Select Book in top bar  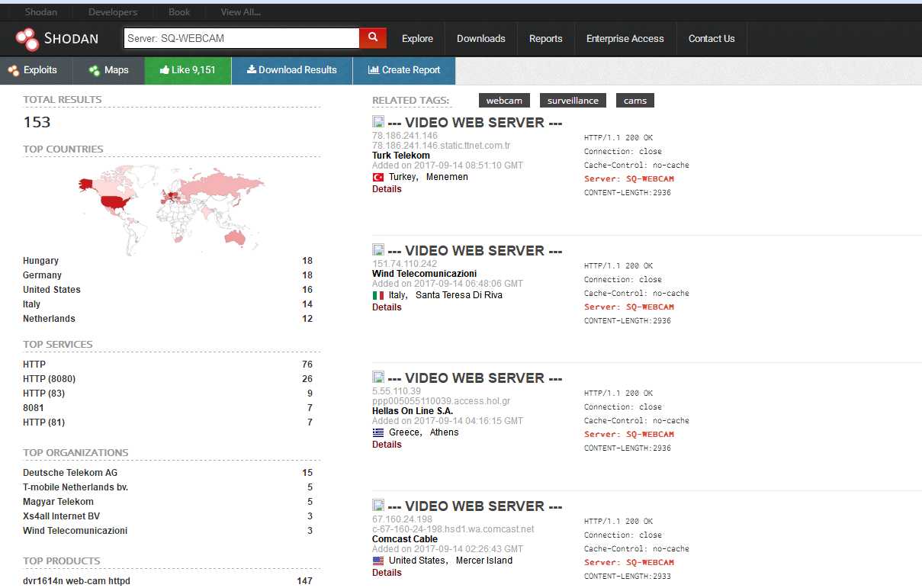coord(179,12)
